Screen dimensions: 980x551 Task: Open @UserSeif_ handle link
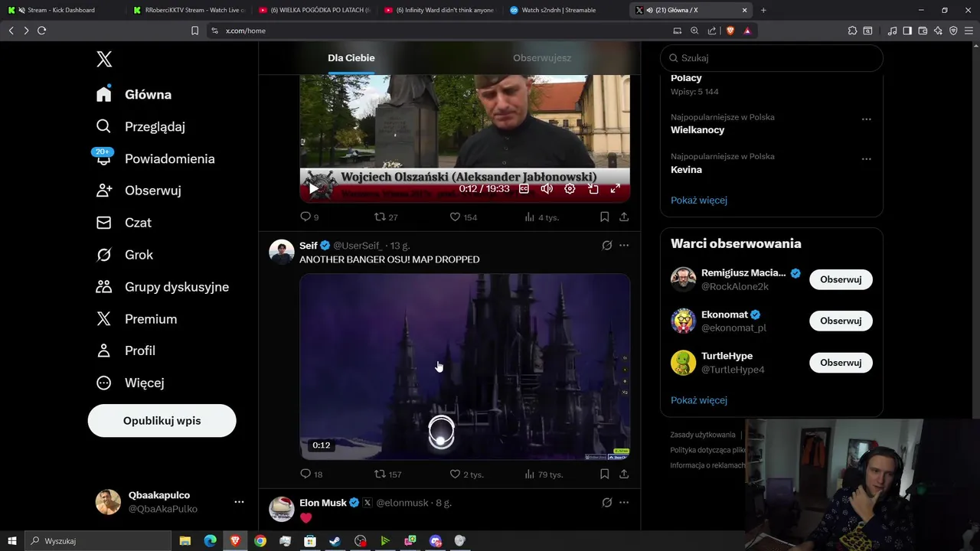click(x=358, y=246)
